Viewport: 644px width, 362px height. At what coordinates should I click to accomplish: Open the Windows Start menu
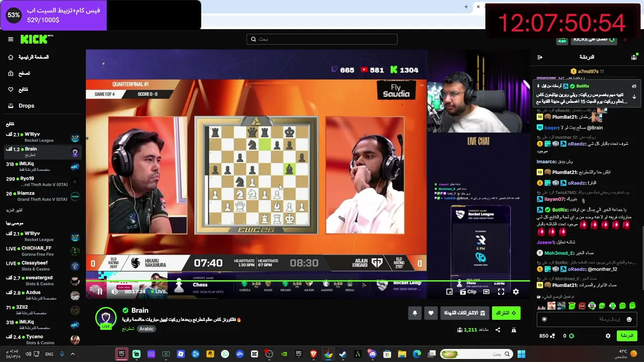(521, 354)
